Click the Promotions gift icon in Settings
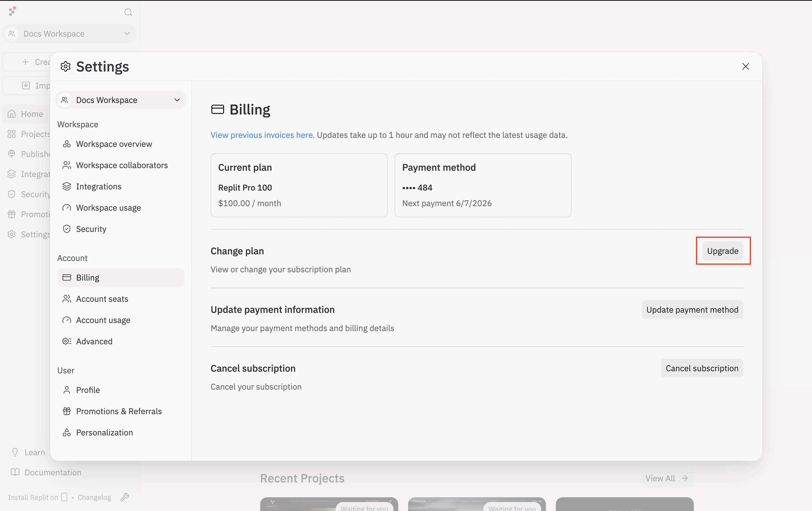 (67, 411)
